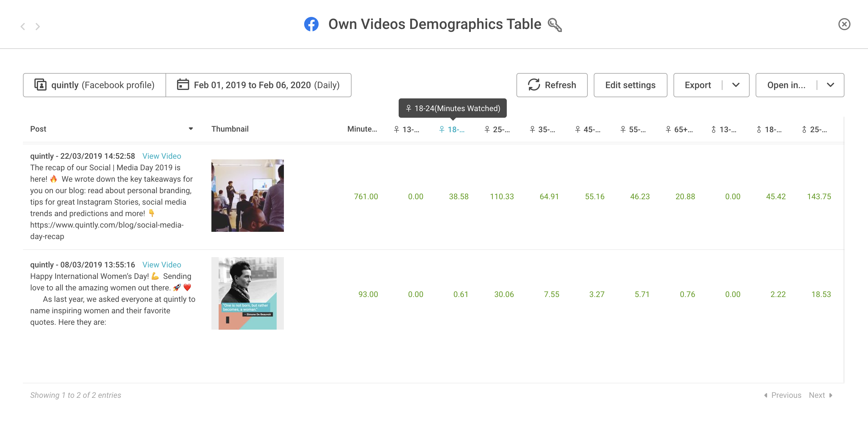Image resolution: width=868 pixels, height=425 pixels.
Task: Click the 143.75 value
Action: [x=819, y=196]
